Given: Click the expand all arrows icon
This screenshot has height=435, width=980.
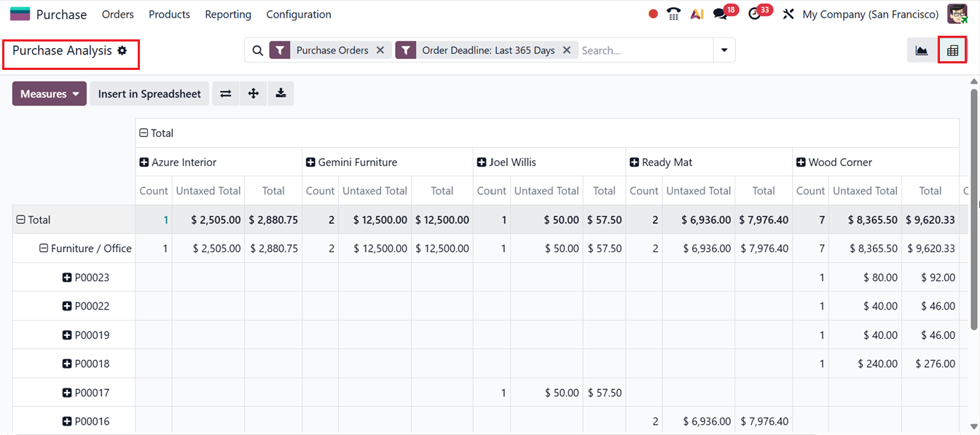Looking at the screenshot, I should click(254, 94).
